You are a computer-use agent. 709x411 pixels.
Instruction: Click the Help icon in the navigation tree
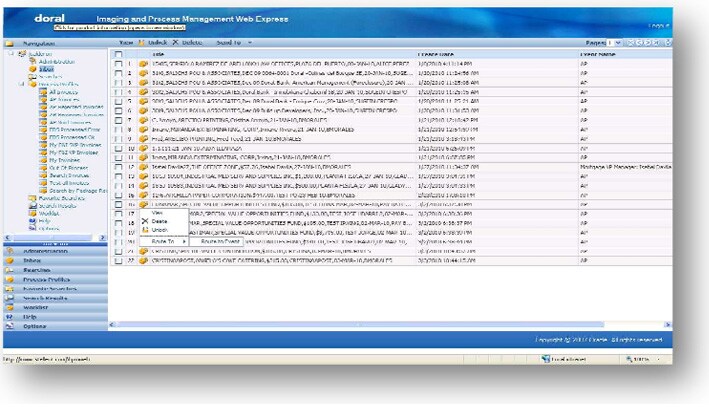[33, 221]
